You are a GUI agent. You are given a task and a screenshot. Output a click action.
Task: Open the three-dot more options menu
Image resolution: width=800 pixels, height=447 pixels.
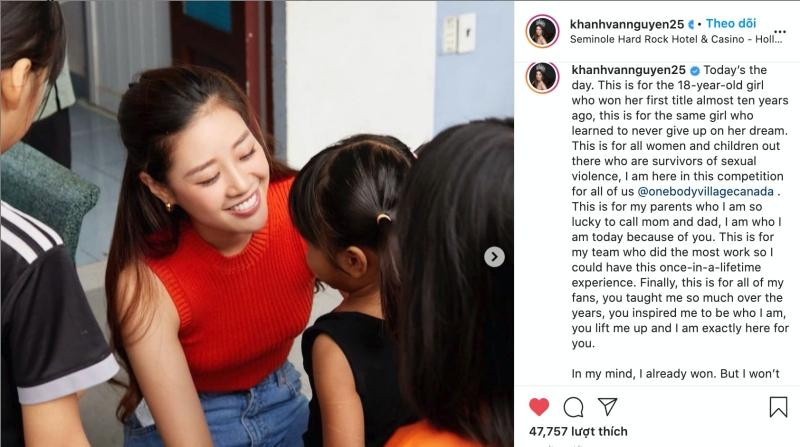pos(780,32)
